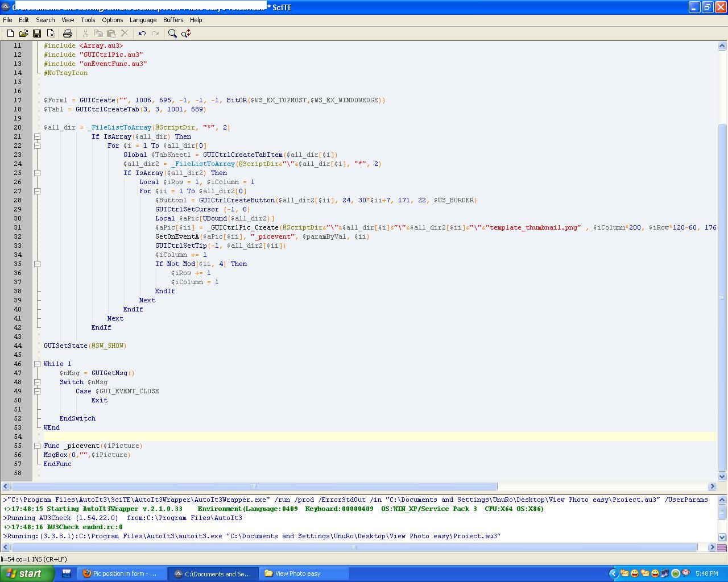Print the script using the printer icon
The image size is (728, 582).
pyautogui.click(x=68, y=34)
